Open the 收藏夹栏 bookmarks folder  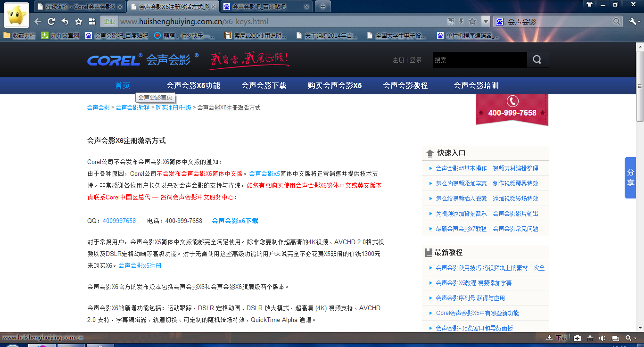pos(19,35)
